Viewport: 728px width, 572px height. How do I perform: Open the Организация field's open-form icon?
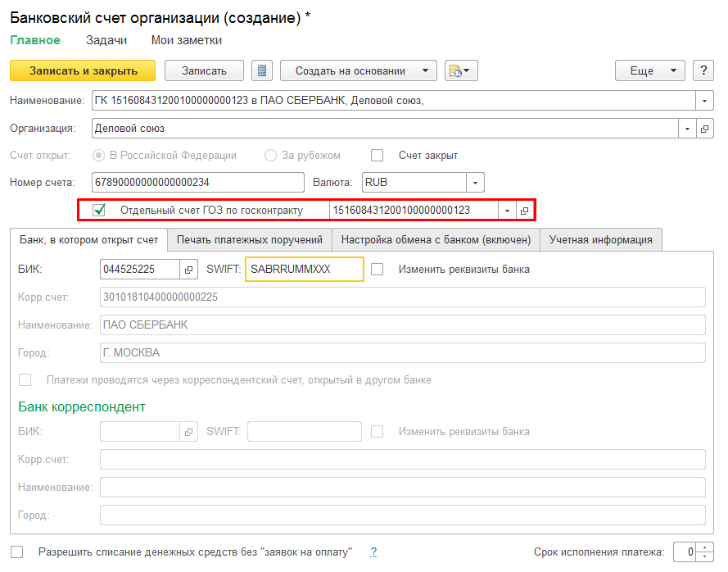705,129
